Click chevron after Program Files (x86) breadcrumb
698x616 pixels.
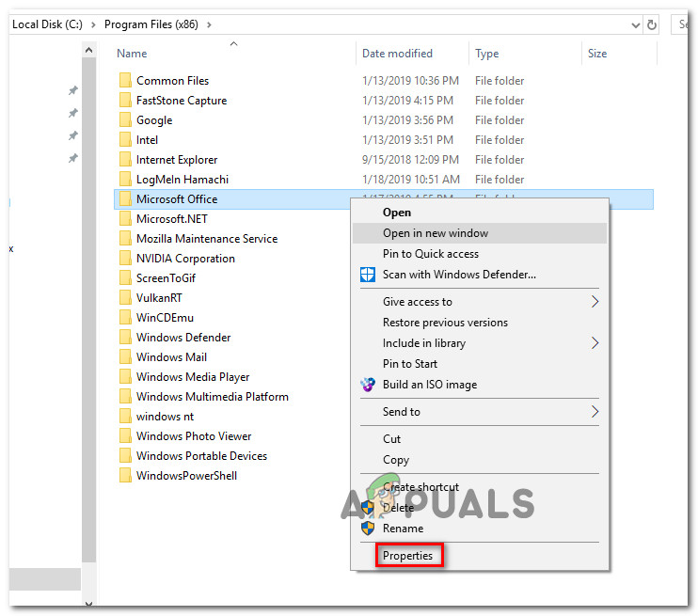tap(209, 25)
